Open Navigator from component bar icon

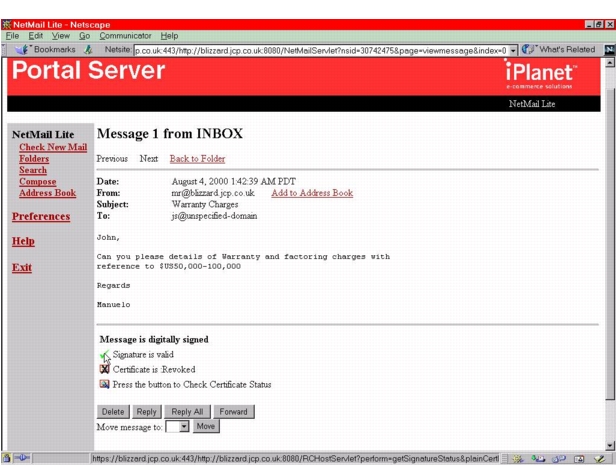click(x=518, y=459)
